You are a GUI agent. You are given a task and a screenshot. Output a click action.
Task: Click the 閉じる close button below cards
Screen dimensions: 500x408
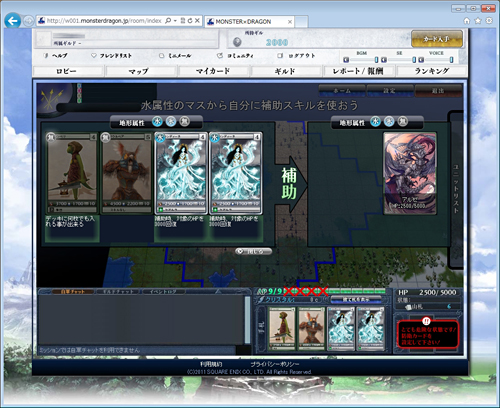[x=253, y=251]
